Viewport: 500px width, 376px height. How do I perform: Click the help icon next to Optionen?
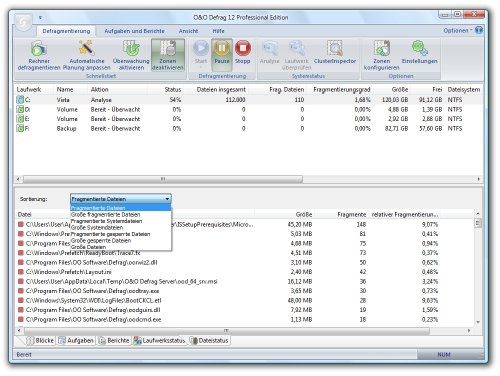(x=479, y=30)
